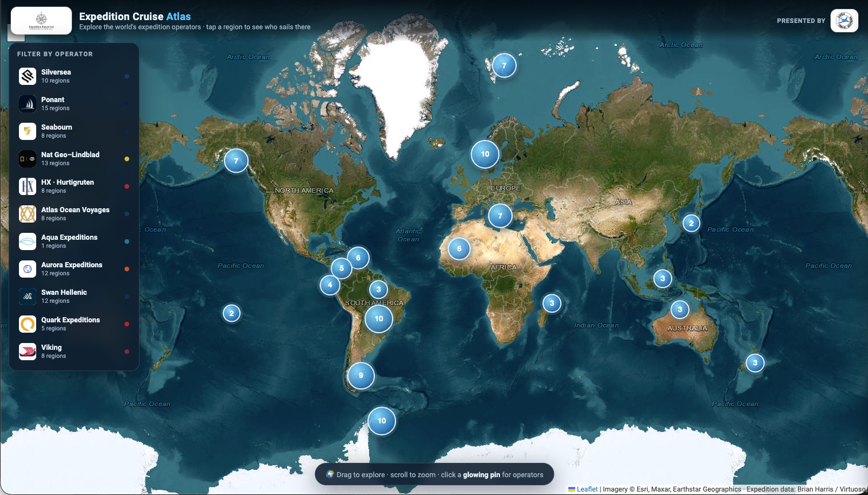
Task: Click the Swan Hellenic logo icon
Action: tap(28, 297)
